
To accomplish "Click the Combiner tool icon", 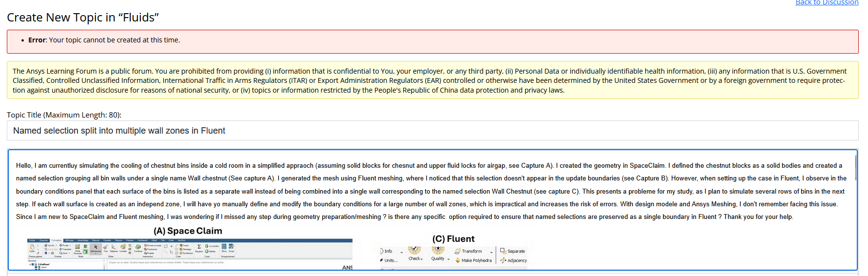I will (138, 247).
